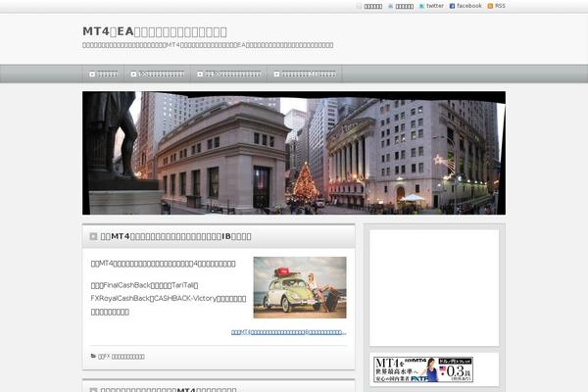This screenshot has height=392, width=588.
Task: Click the blank advertisement box in the sidebar
Action: pyautogui.click(x=434, y=288)
